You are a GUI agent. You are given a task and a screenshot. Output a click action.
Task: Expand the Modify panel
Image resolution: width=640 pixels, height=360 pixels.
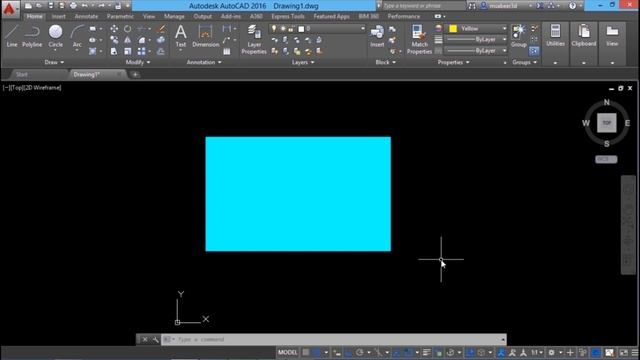pyautogui.click(x=138, y=62)
